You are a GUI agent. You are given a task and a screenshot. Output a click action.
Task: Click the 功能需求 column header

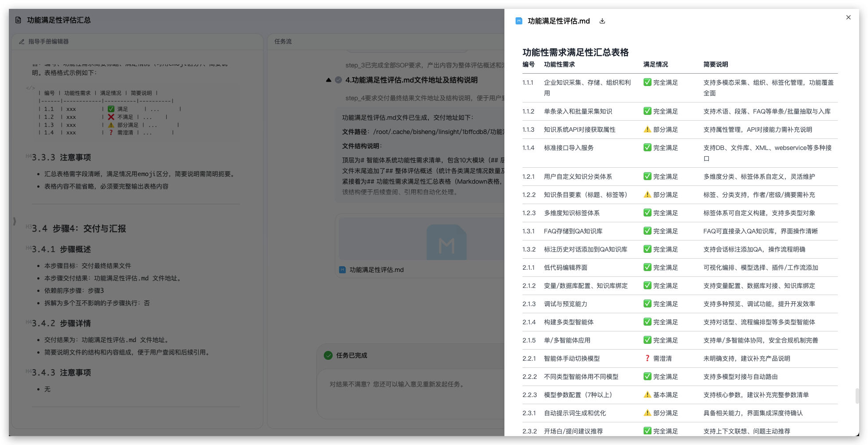559,64
